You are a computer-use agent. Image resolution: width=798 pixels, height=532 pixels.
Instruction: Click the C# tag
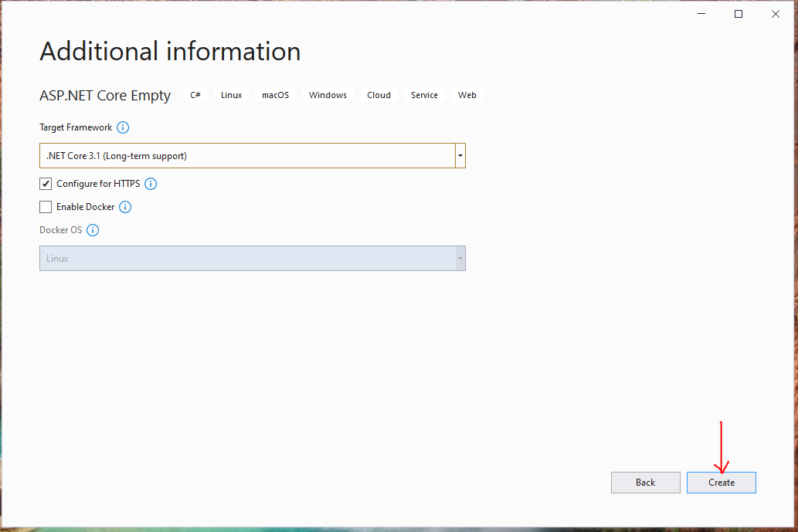(x=195, y=95)
